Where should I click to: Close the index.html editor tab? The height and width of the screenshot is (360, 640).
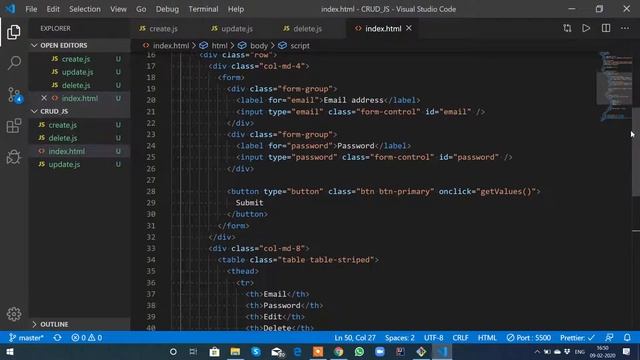point(409,28)
